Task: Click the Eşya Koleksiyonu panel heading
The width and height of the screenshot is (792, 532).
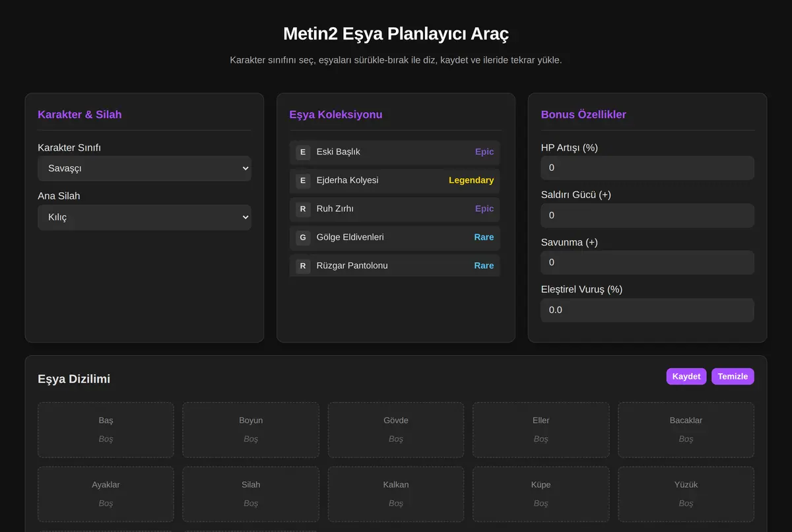Action: pos(336,114)
